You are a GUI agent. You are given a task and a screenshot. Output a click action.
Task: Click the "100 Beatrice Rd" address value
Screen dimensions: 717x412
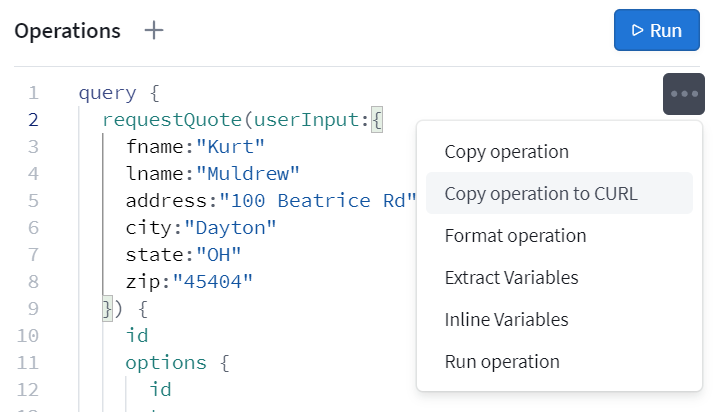[318, 201]
